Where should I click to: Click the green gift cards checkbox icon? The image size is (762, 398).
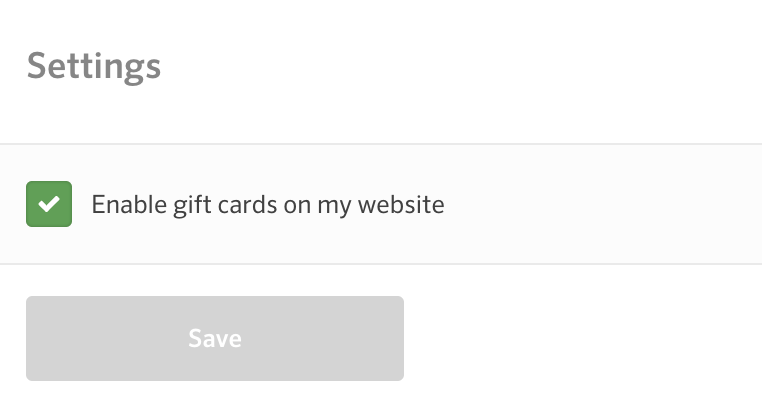pyautogui.click(x=49, y=204)
